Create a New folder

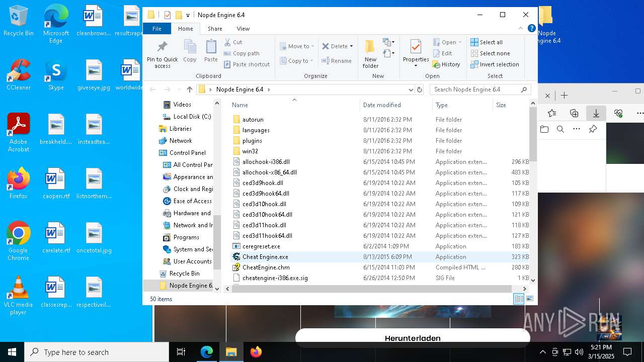[370, 54]
